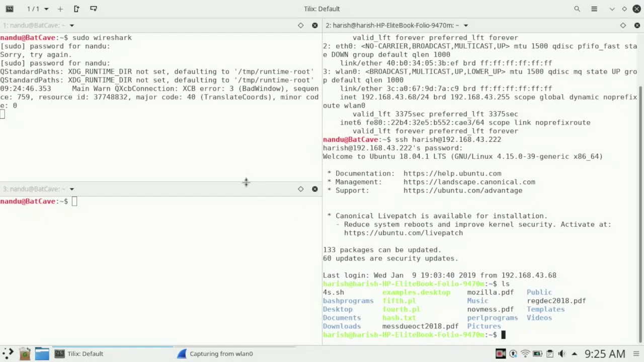Image resolution: width=644 pixels, height=362 pixels.
Task: Open the file manager taskbar icon
Action: pyautogui.click(x=42, y=353)
